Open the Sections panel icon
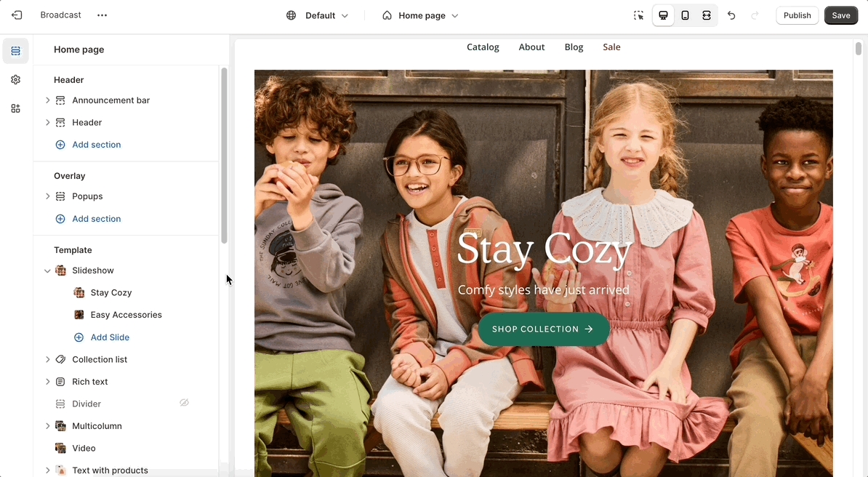The image size is (868, 477). (x=16, y=51)
